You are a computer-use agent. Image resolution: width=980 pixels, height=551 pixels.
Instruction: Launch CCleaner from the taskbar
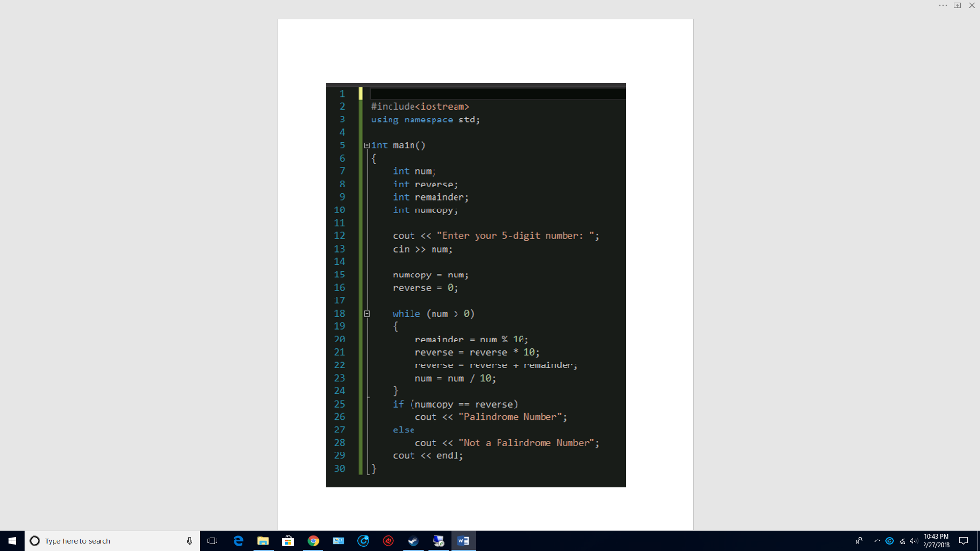[361, 540]
